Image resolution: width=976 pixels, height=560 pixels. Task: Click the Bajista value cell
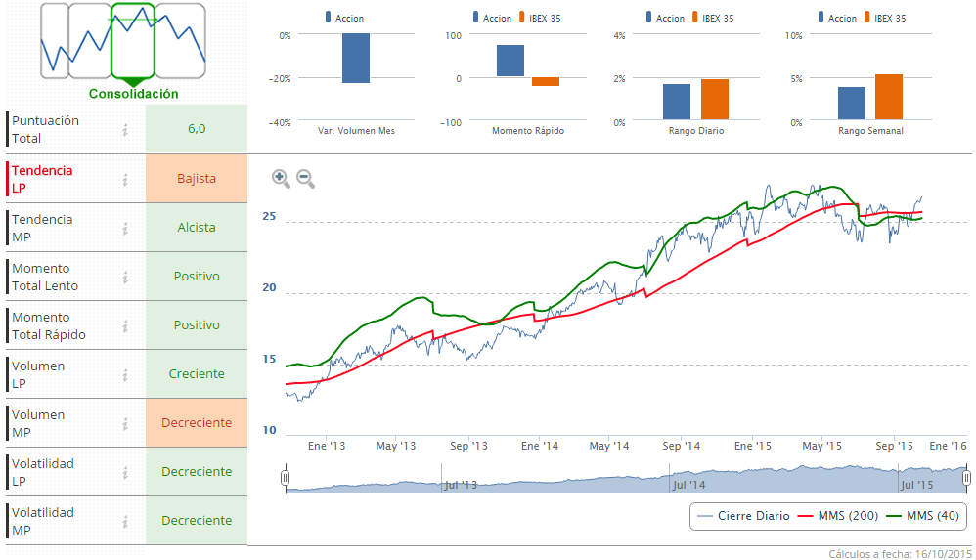coord(197,179)
